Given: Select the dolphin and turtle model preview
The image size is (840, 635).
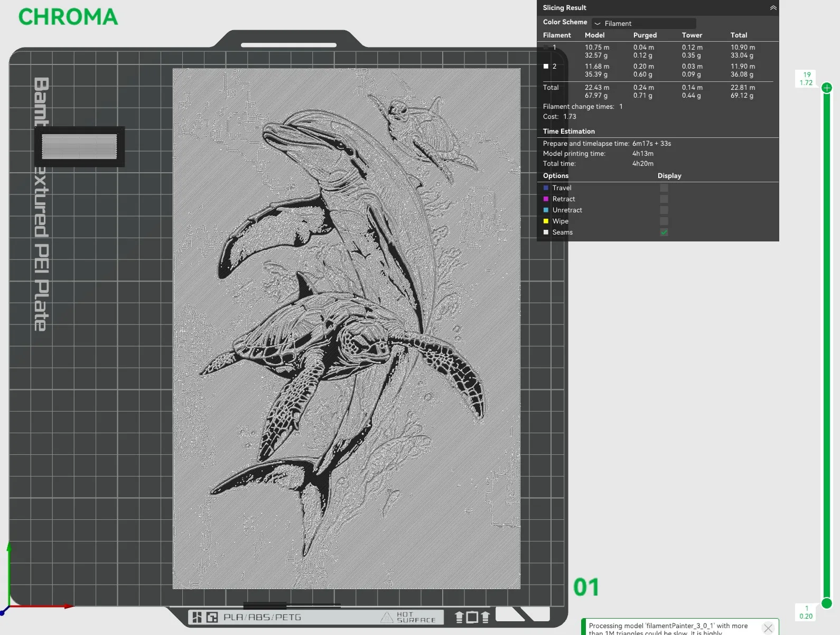Looking at the screenshot, I should [347, 329].
